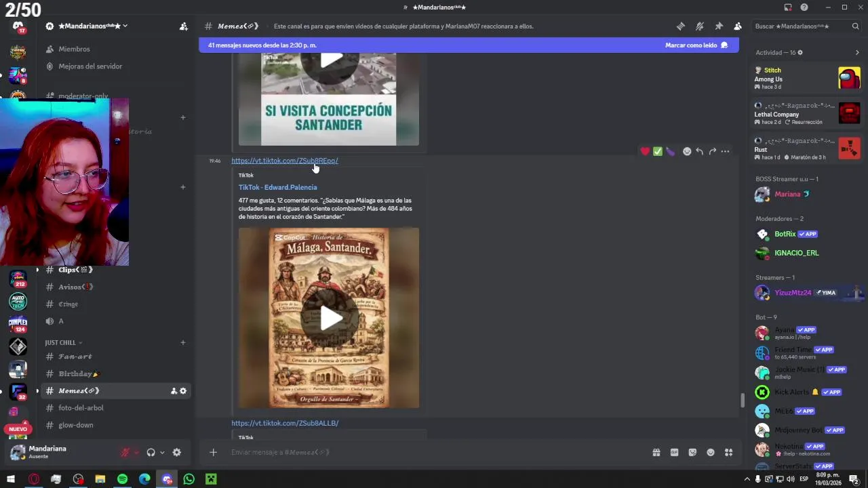The width and height of the screenshot is (868, 488).
Task: Toggle the member list icon
Action: click(738, 26)
